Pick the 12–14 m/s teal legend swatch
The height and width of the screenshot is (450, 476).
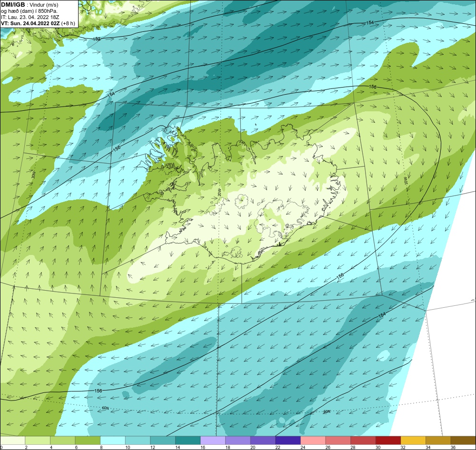coord(163,440)
